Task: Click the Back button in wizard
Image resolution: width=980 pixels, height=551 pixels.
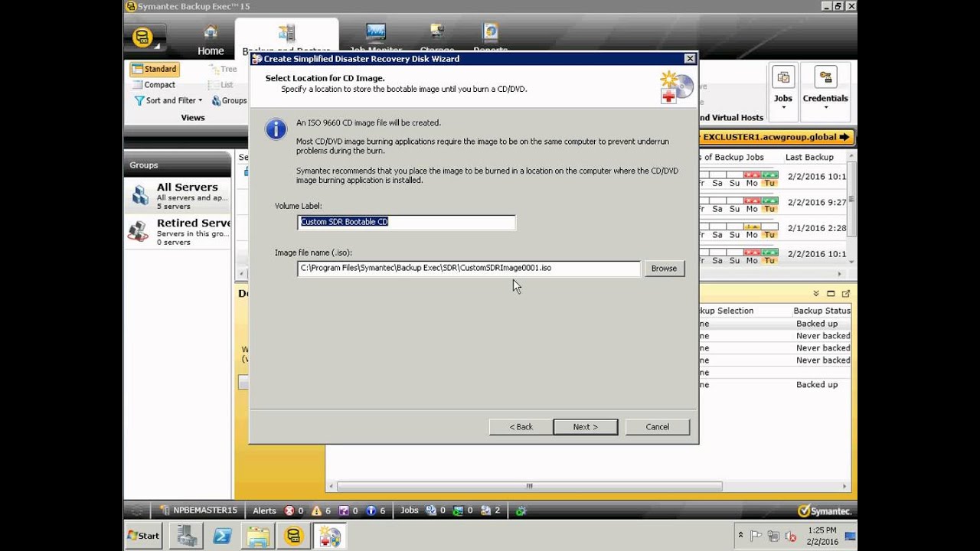Action: (521, 427)
